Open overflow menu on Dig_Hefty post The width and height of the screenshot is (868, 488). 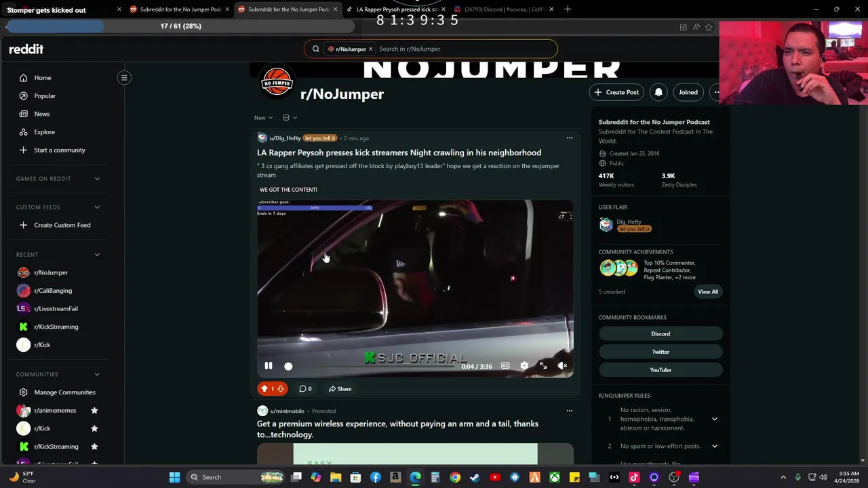tap(570, 138)
